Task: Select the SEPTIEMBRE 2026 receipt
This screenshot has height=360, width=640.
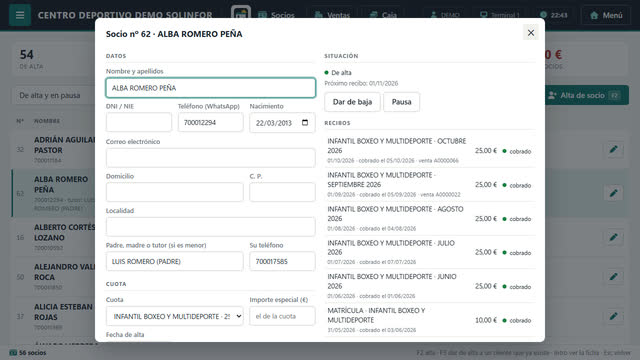Action: (x=430, y=184)
